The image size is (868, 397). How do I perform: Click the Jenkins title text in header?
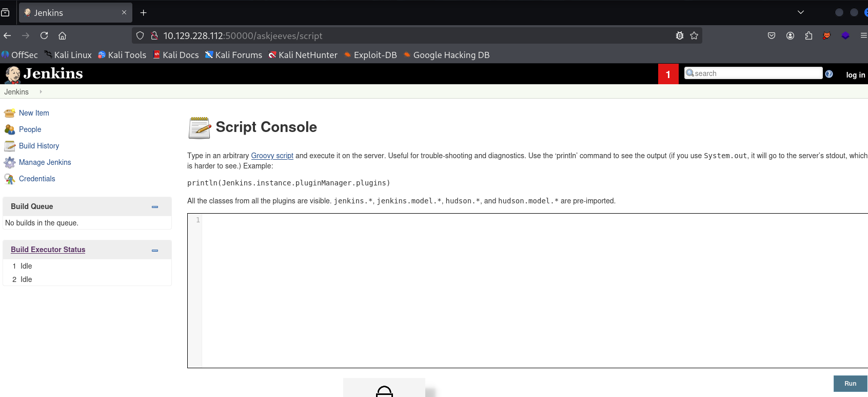tap(53, 73)
